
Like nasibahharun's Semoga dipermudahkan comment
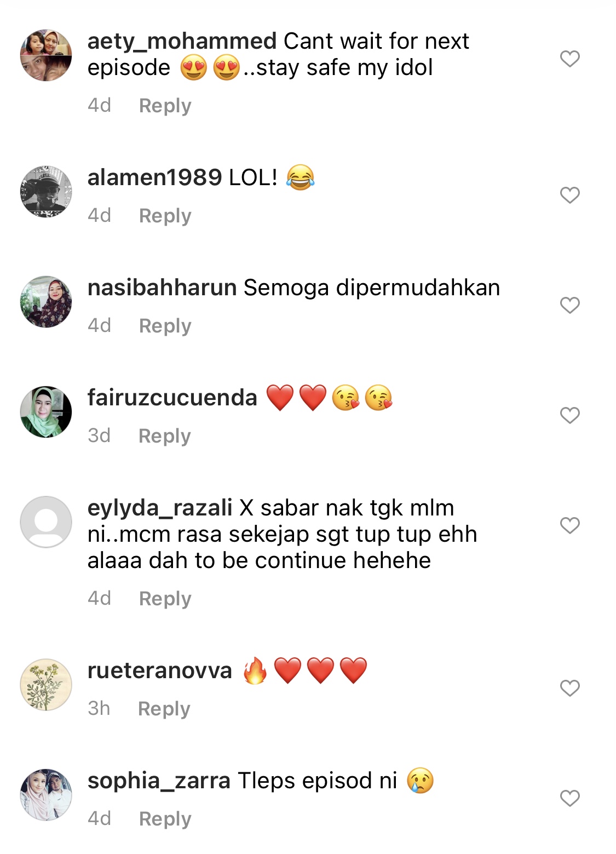[569, 305]
